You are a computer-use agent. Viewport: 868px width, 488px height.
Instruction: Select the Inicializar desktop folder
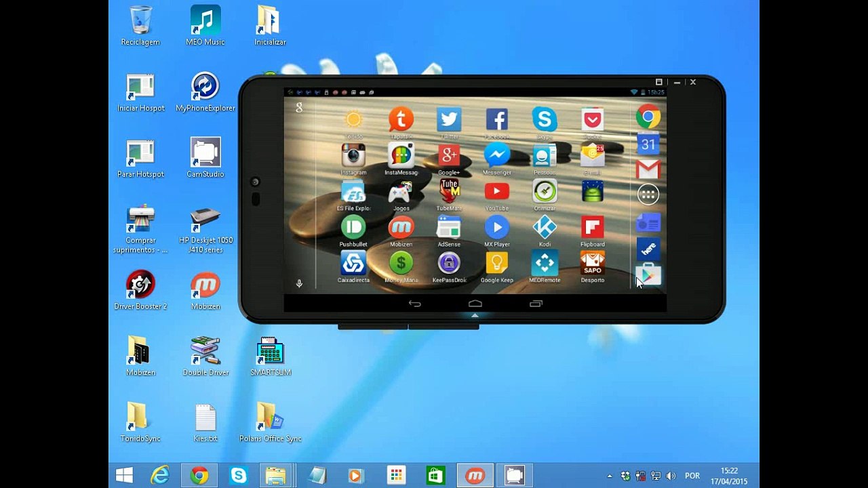click(x=270, y=26)
